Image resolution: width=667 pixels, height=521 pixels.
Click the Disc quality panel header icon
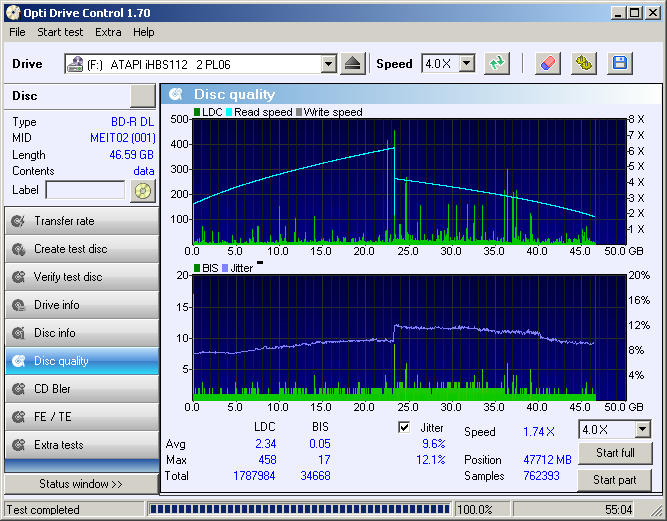pyautogui.click(x=175, y=94)
